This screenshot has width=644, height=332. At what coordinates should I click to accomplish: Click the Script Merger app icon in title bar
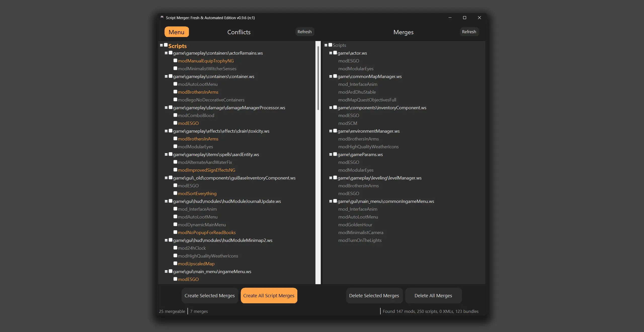[x=162, y=18]
